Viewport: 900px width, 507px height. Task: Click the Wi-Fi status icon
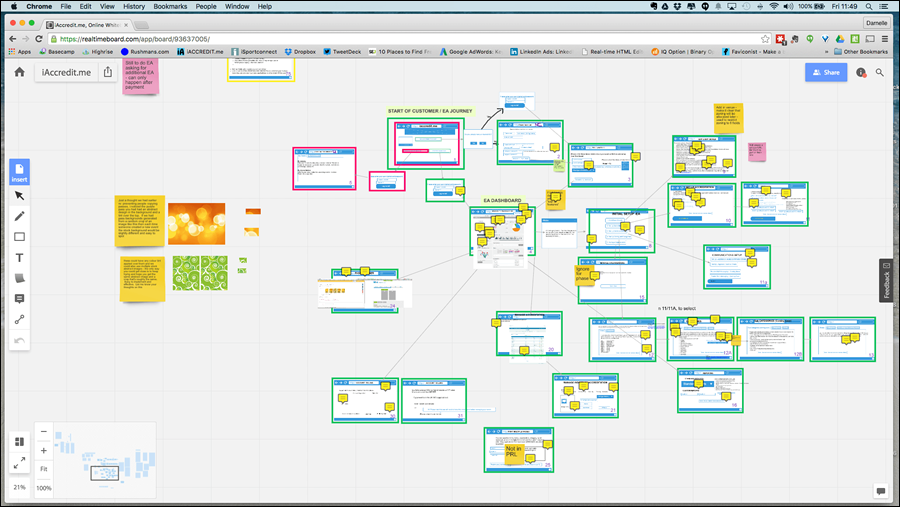774,6
